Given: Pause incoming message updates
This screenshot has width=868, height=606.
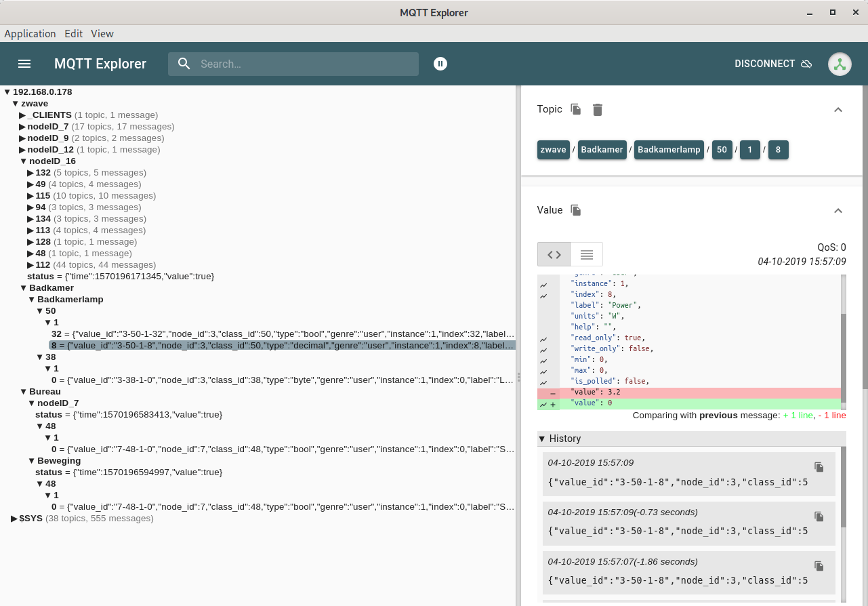Looking at the screenshot, I should click(440, 64).
